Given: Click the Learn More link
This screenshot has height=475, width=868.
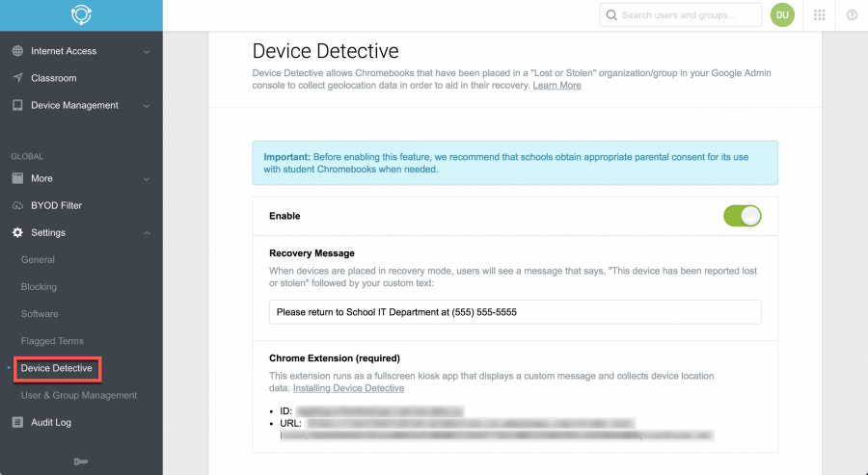Looking at the screenshot, I should click(x=556, y=85).
